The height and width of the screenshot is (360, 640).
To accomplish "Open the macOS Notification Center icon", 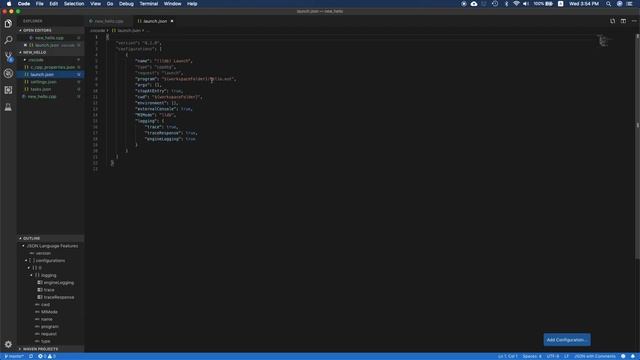I will coord(629,4).
